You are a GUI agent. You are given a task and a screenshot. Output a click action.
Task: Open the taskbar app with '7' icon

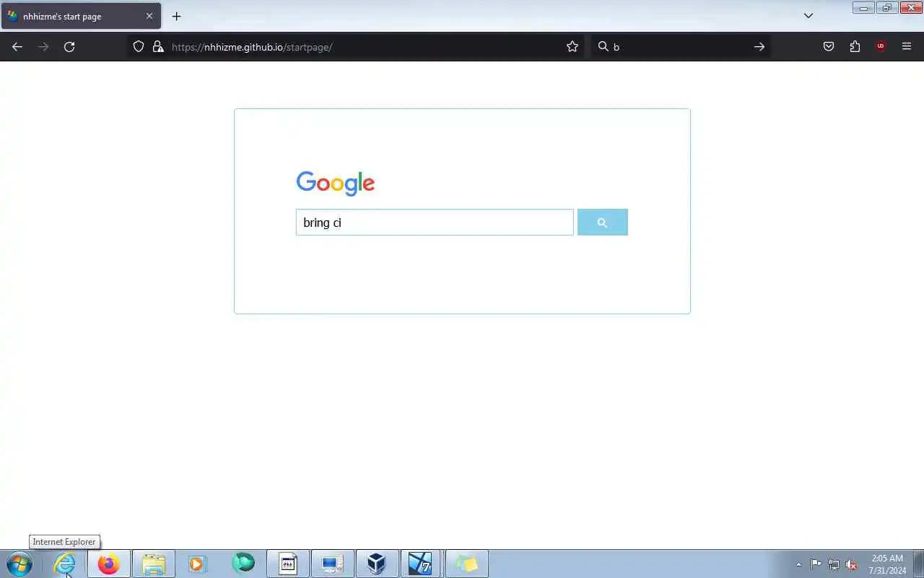click(x=421, y=564)
